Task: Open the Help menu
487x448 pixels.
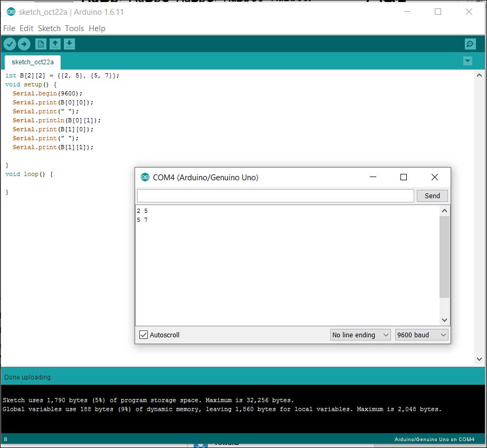Action: click(97, 28)
